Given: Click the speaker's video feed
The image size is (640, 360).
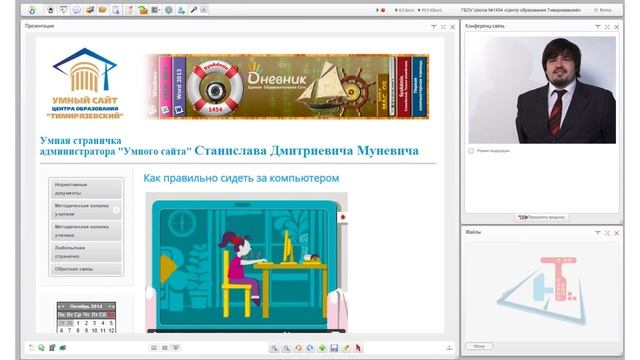Looking at the screenshot, I should [x=542, y=90].
